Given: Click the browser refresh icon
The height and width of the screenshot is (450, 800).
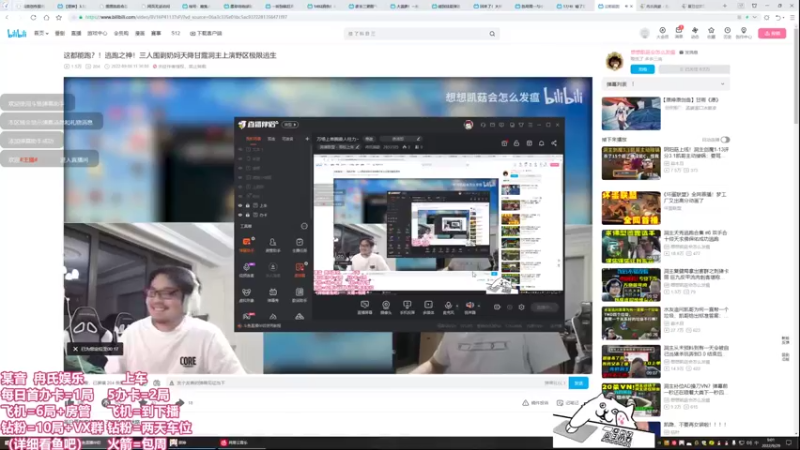Looking at the screenshot, I should click(33, 17).
